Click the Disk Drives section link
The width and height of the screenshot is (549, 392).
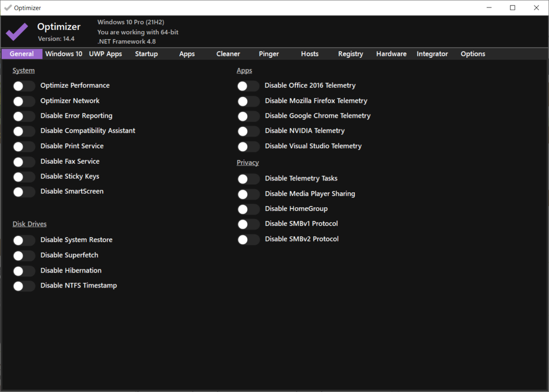[x=29, y=224]
